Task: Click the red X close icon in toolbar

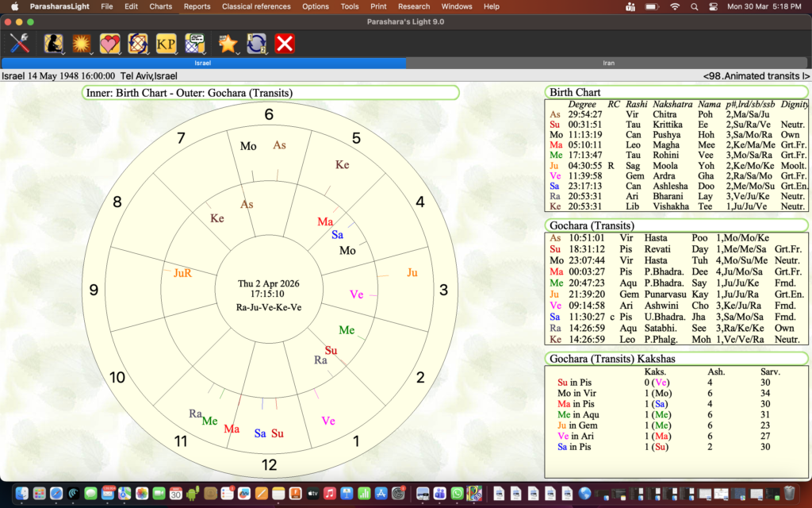Action: (x=285, y=43)
